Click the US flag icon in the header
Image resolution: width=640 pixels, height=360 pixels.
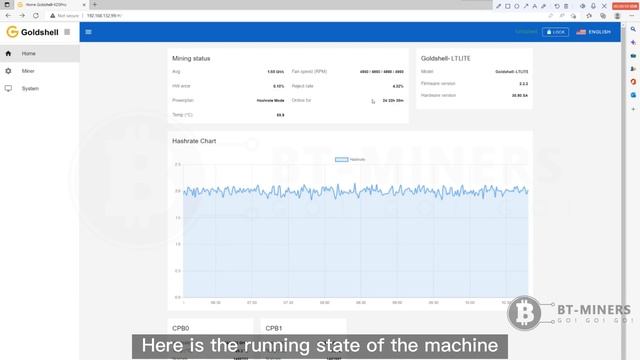coord(581,32)
